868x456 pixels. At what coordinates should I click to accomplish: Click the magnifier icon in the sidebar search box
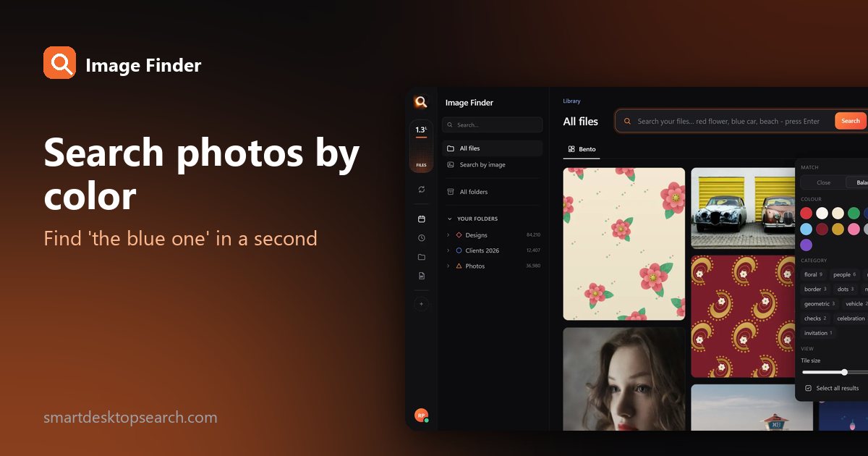click(450, 125)
